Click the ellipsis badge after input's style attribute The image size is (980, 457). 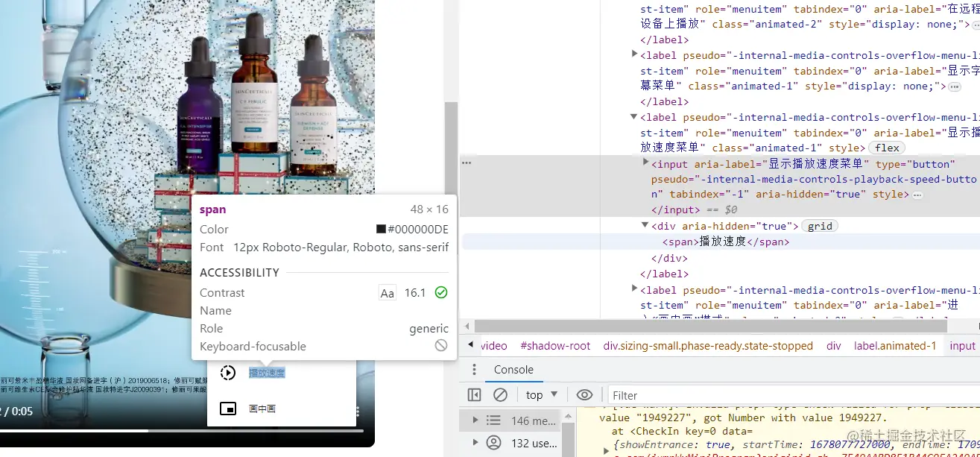click(917, 195)
